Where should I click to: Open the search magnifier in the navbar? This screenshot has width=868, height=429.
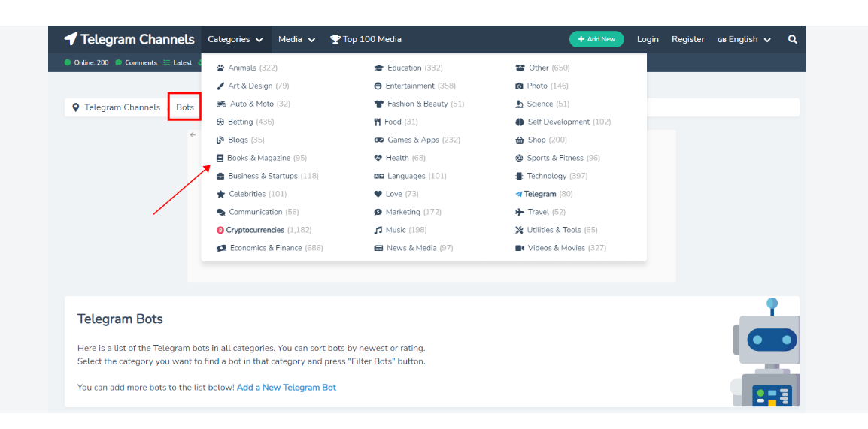click(793, 39)
